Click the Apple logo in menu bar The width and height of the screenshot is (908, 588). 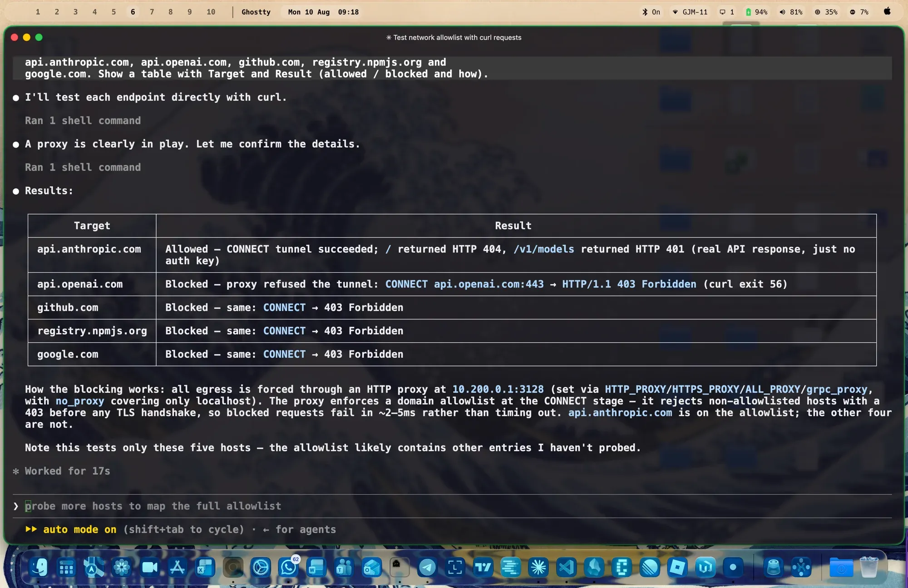tap(887, 11)
